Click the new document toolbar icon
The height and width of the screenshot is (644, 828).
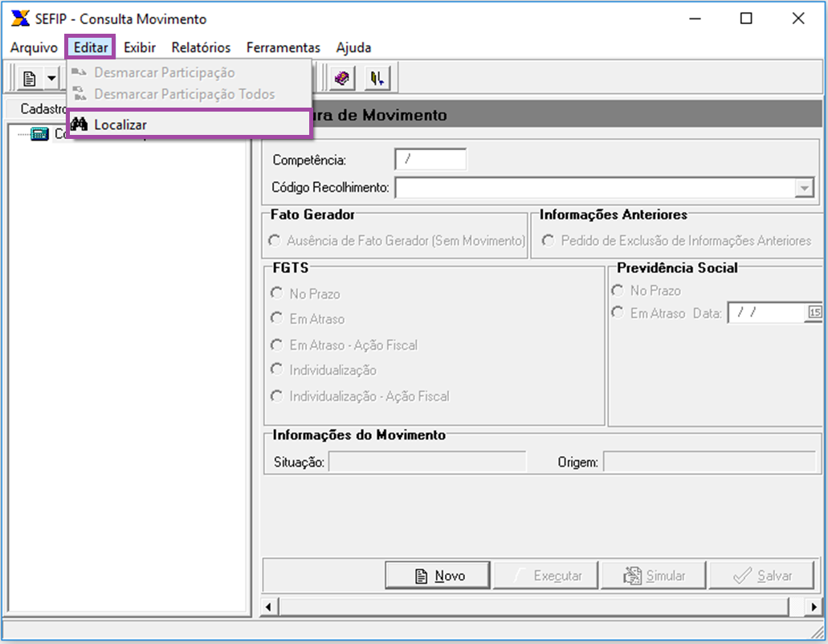coord(30,79)
